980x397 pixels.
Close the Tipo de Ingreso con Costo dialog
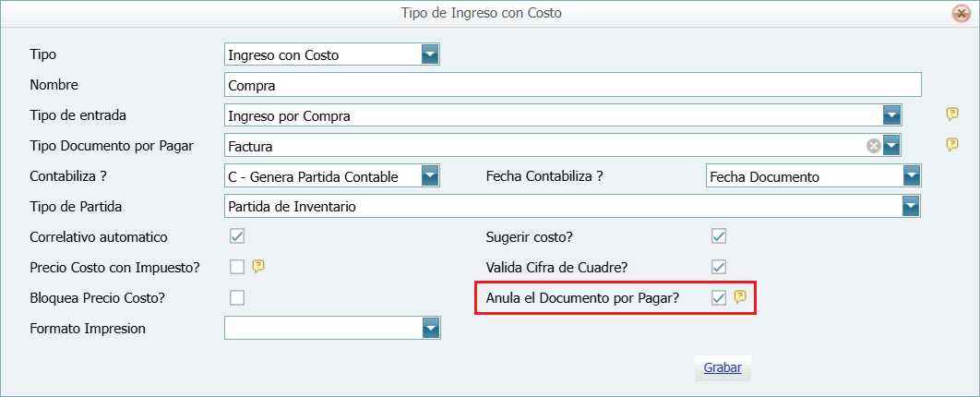click(x=961, y=13)
